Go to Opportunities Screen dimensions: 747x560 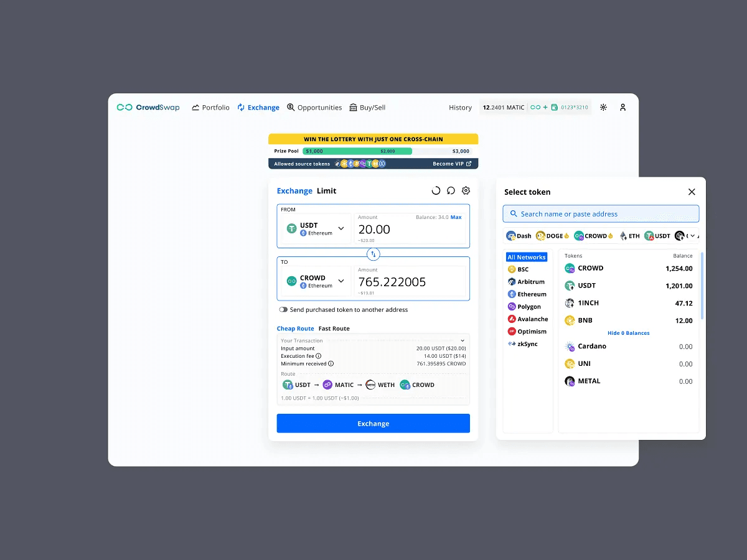point(314,108)
